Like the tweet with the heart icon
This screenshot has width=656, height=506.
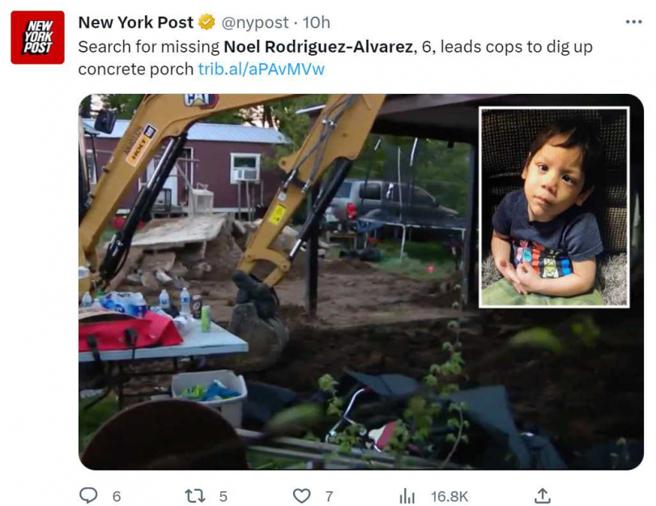tap(301, 495)
